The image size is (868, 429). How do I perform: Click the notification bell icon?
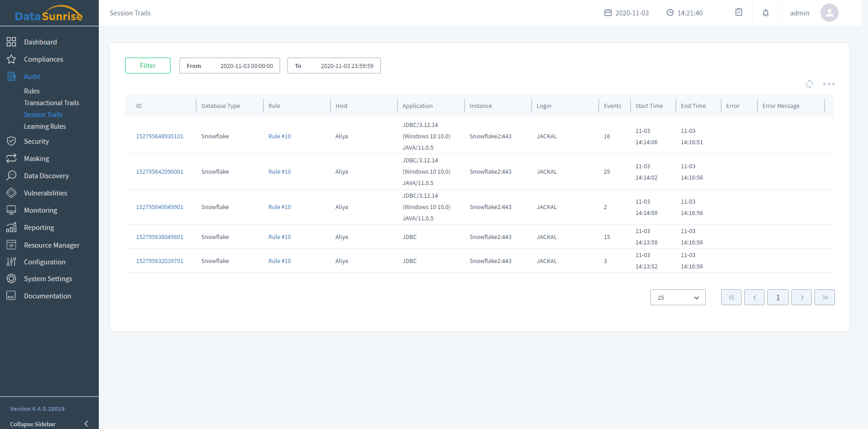tap(766, 13)
